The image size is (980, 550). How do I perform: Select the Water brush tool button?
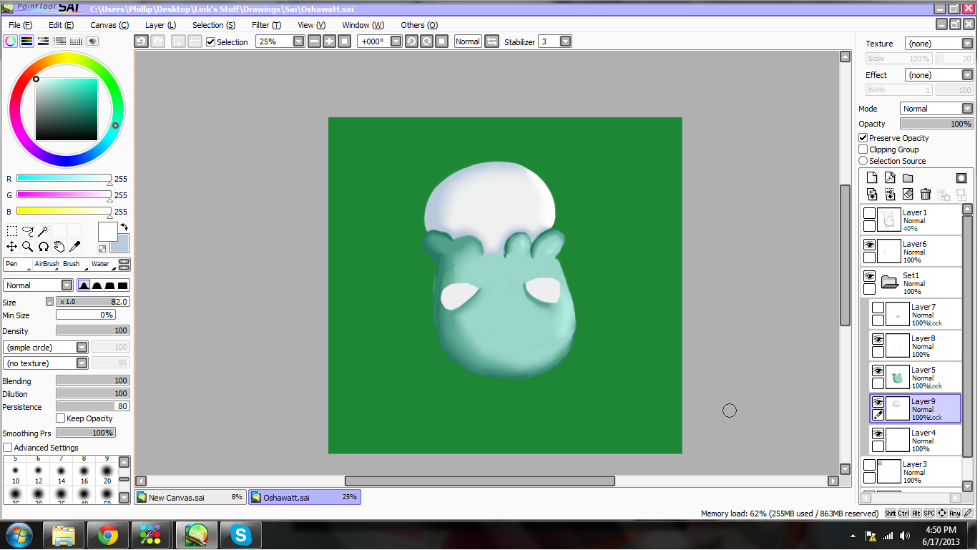(x=100, y=264)
